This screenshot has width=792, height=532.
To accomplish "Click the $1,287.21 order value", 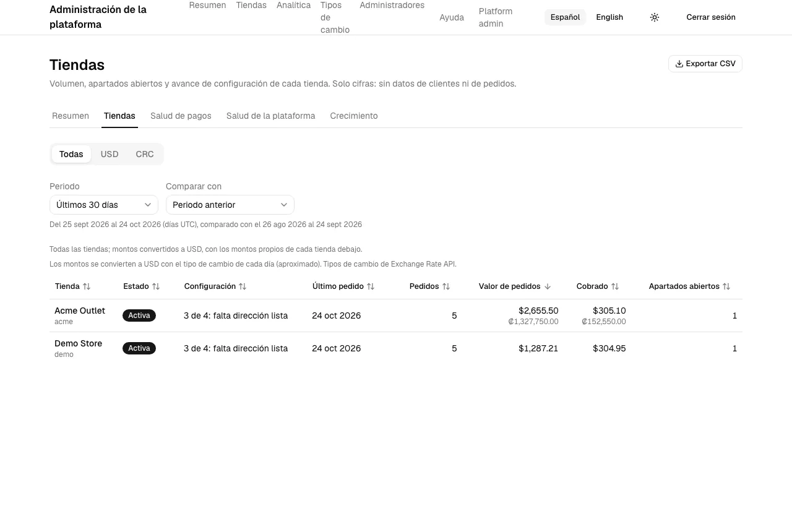I will point(538,348).
